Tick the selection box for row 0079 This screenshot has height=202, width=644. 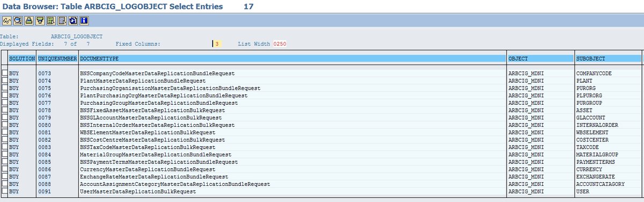(x=5, y=117)
